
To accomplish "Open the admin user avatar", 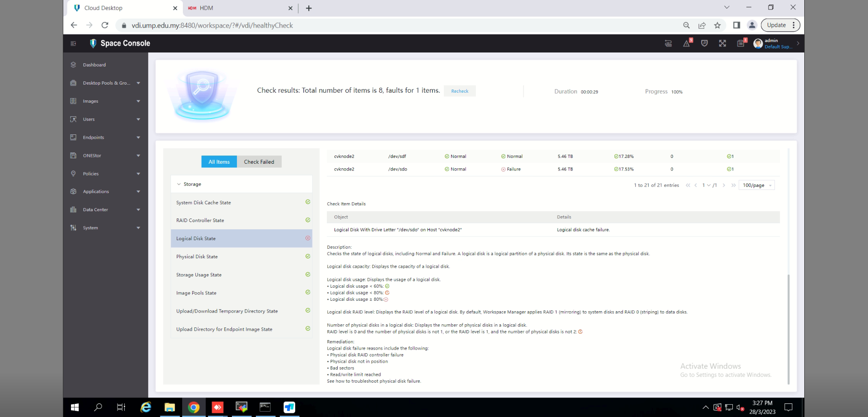I will [x=758, y=43].
